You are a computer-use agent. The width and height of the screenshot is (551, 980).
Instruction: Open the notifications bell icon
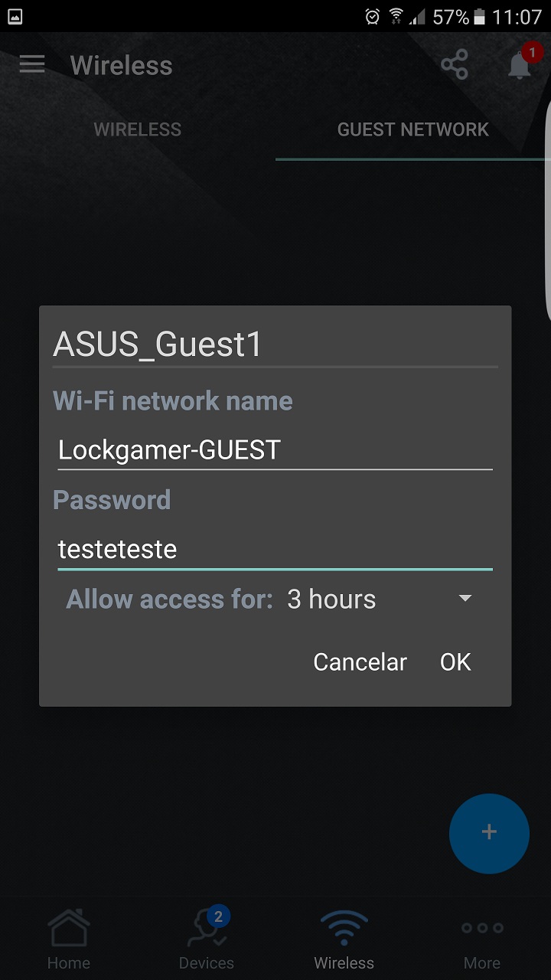pyautogui.click(x=520, y=66)
